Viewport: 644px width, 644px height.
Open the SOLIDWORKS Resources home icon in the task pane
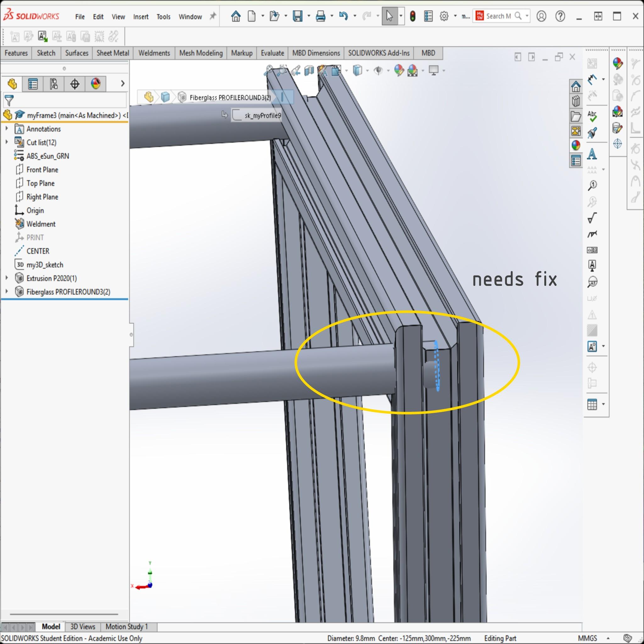[x=576, y=87]
